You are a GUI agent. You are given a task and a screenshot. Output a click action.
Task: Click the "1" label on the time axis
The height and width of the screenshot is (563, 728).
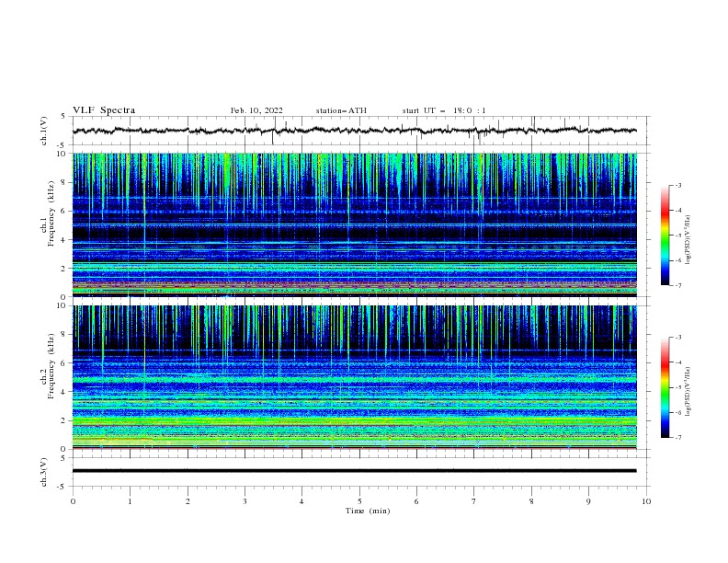[130, 501]
